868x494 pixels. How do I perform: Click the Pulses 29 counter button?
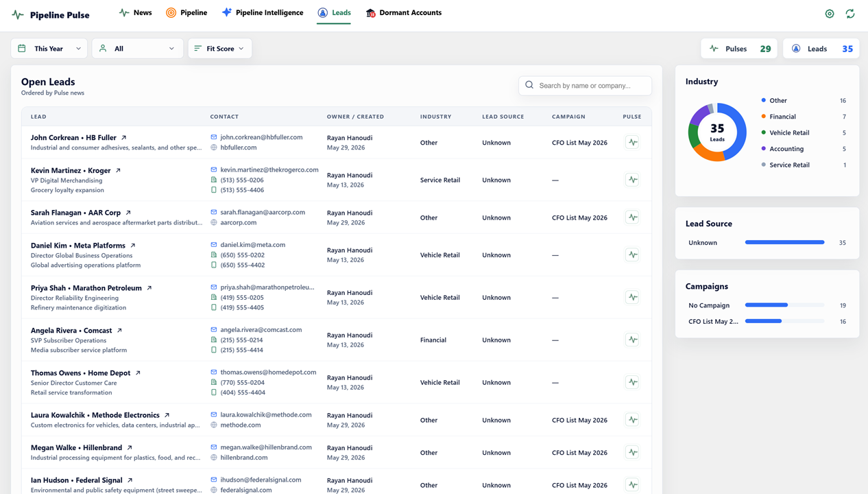pos(739,49)
